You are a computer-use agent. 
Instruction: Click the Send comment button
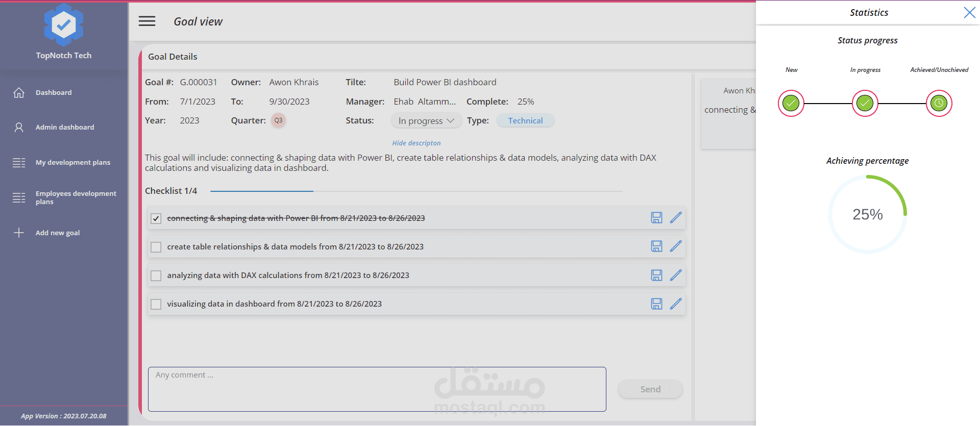click(650, 389)
